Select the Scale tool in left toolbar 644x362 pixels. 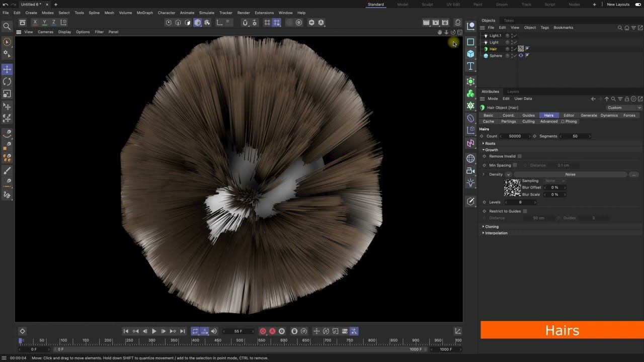7,94
